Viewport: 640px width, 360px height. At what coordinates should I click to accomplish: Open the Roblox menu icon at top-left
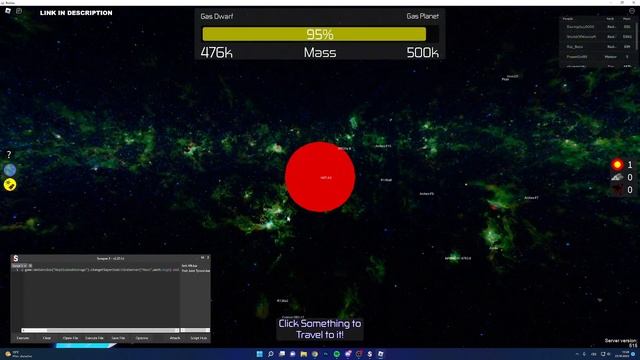pos(8,11)
